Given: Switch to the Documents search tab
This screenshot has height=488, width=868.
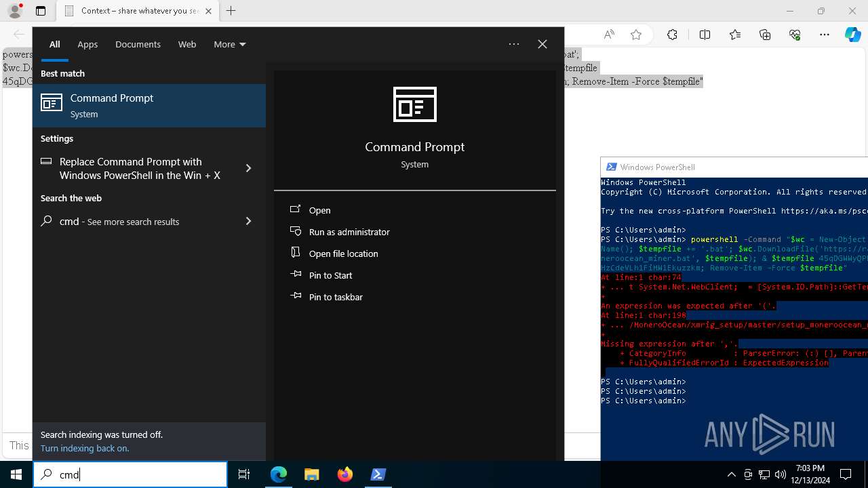Looking at the screenshot, I should point(138,44).
